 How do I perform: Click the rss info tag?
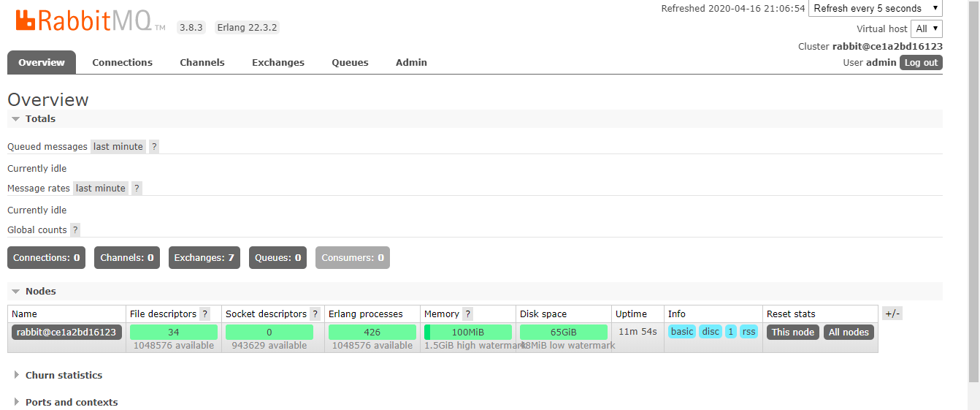pyautogui.click(x=749, y=332)
